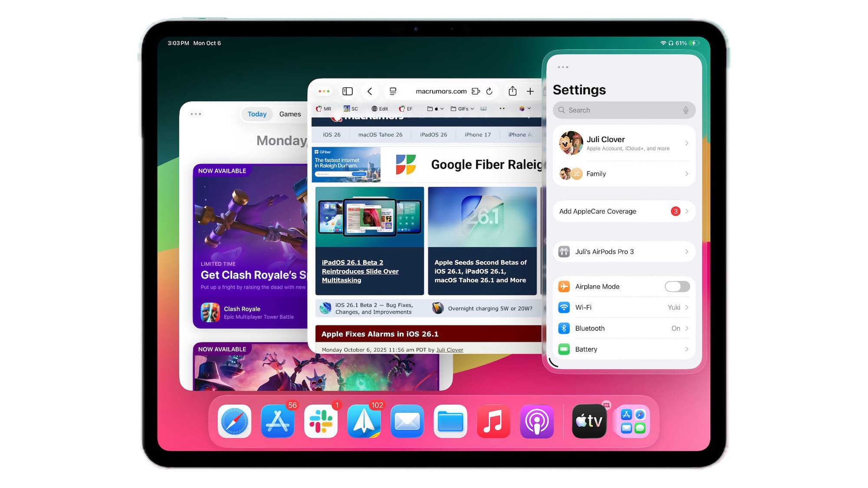The width and height of the screenshot is (868, 488).
Task: Tap the Safari share icon
Action: 513,91
